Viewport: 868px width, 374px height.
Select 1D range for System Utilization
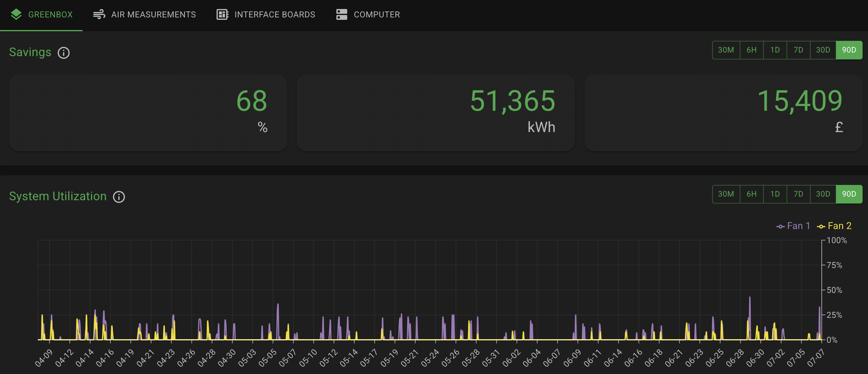tap(775, 194)
